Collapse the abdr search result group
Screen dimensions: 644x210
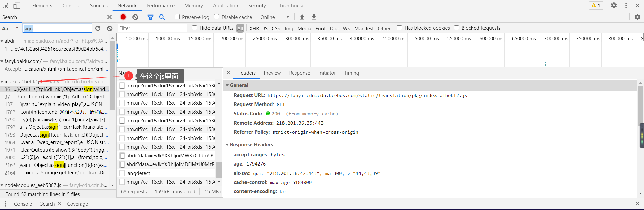(x=2, y=41)
